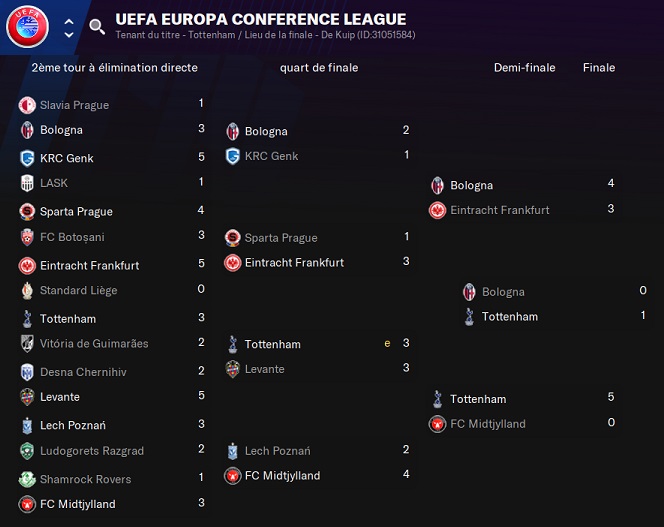Click the Vitória de Guimarães team name
Image resolution: width=664 pixels, height=527 pixels.
[x=94, y=344]
